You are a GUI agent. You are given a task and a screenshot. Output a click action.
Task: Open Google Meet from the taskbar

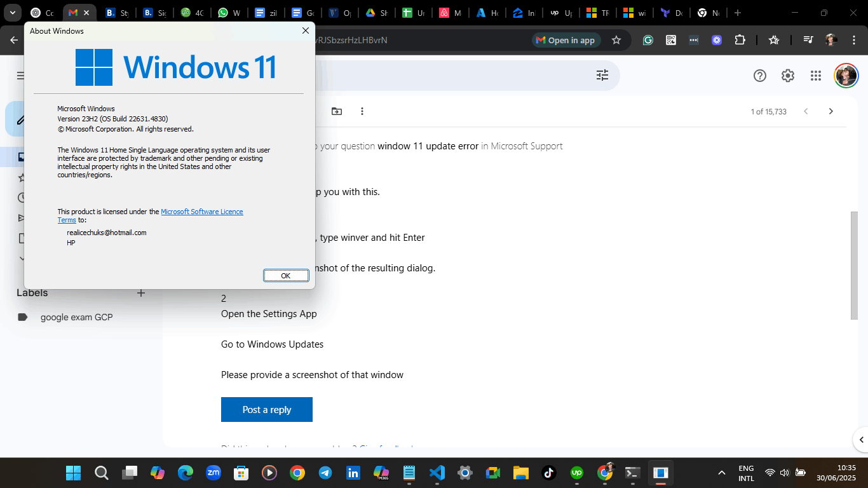493,473
